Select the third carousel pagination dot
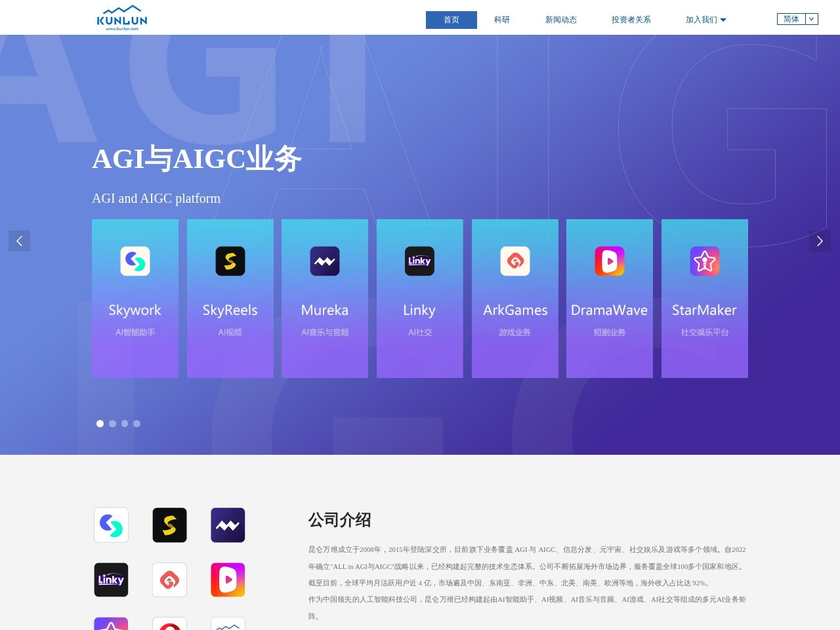This screenshot has width=840, height=630. [125, 423]
